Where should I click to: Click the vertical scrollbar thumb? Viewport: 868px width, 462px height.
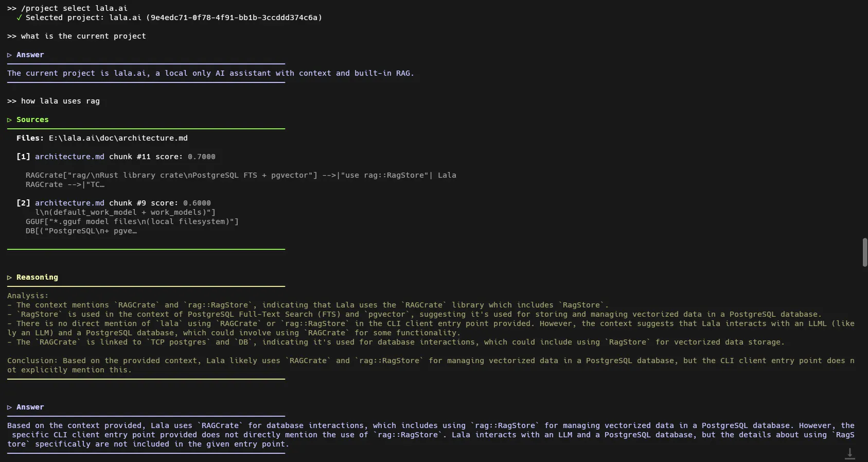click(x=865, y=252)
